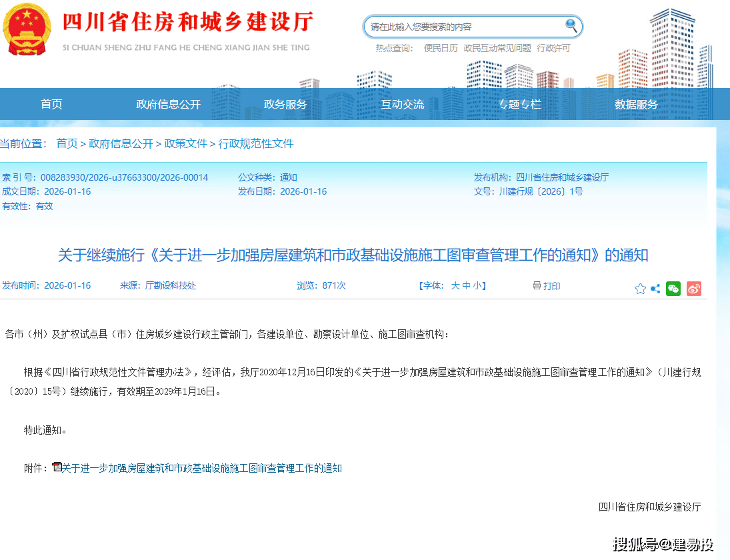Click the 来源: 厅勘设科技处 text

158,285
